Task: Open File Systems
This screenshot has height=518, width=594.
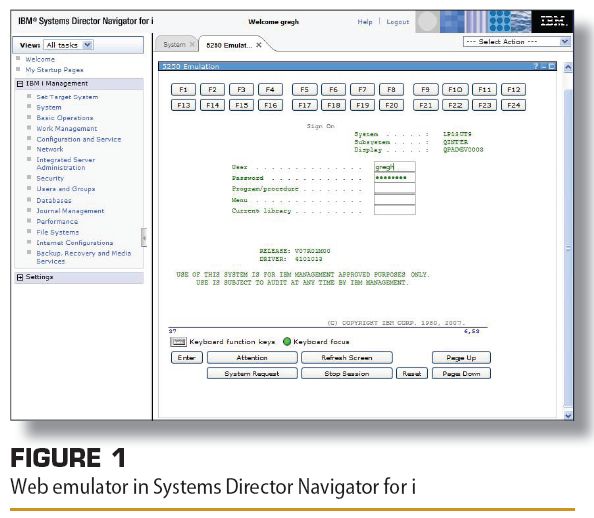Action: pos(58,232)
